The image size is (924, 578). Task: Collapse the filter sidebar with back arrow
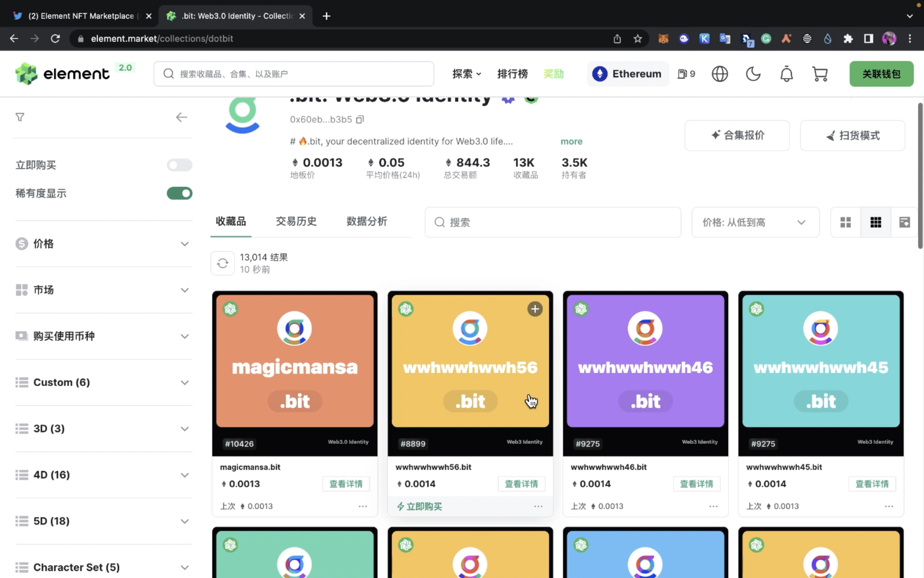point(181,117)
